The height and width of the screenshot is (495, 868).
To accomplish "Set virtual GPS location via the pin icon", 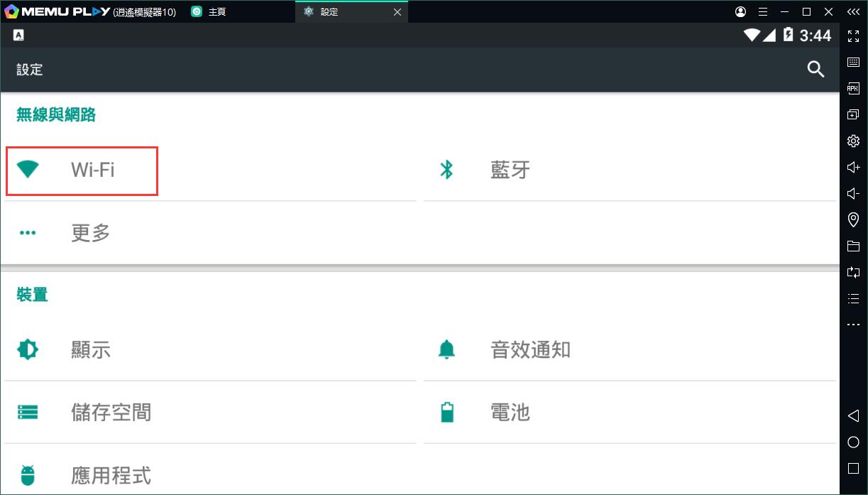I will (x=853, y=219).
